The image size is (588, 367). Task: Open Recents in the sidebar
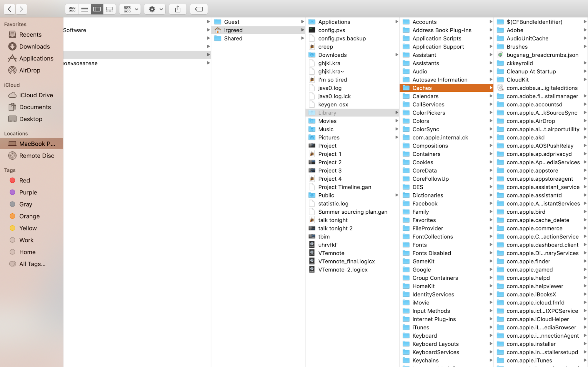[x=31, y=34]
